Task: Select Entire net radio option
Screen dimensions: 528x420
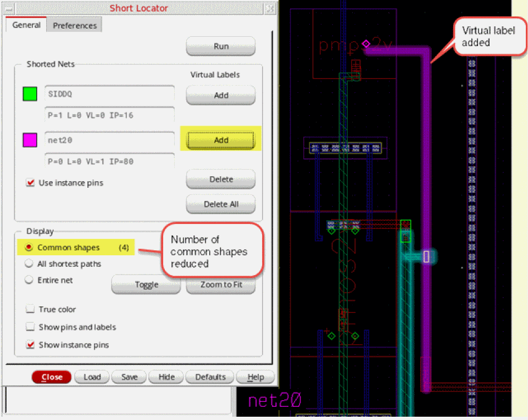Action: (x=29, y=279)
